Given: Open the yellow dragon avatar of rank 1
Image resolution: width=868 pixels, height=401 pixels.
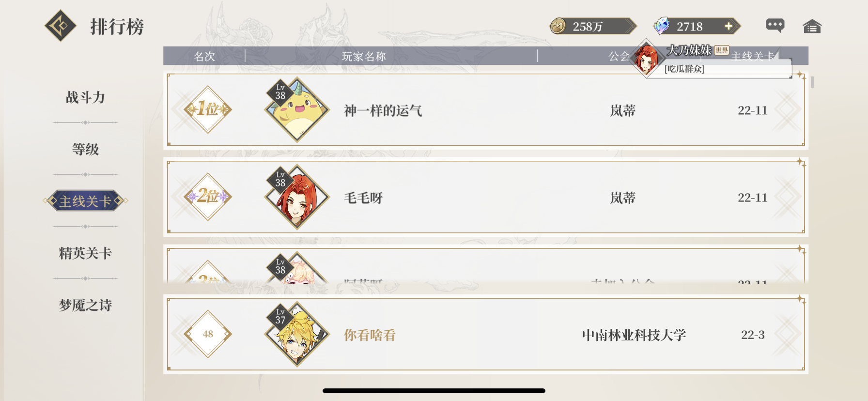Looking at the screenshot, I should (x=297, y=110).
